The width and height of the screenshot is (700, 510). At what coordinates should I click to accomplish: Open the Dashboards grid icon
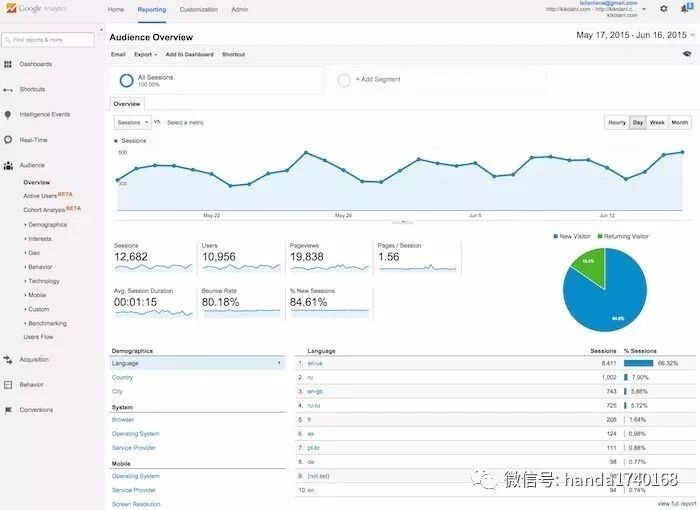tap(8, 64)
